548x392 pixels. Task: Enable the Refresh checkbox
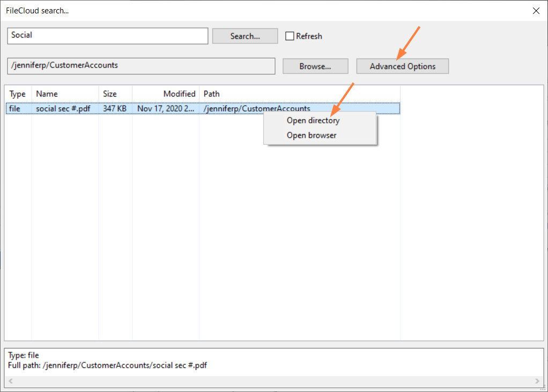tap(290, 36)
